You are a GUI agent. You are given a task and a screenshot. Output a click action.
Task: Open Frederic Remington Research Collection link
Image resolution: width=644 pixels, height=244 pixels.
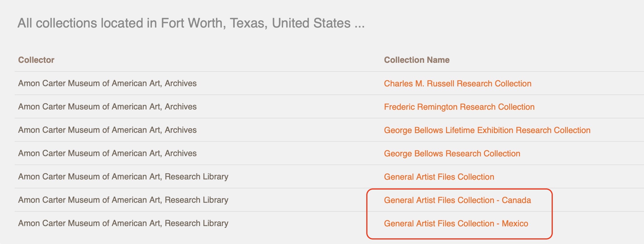pyautogui.click(x=459, y=107)
